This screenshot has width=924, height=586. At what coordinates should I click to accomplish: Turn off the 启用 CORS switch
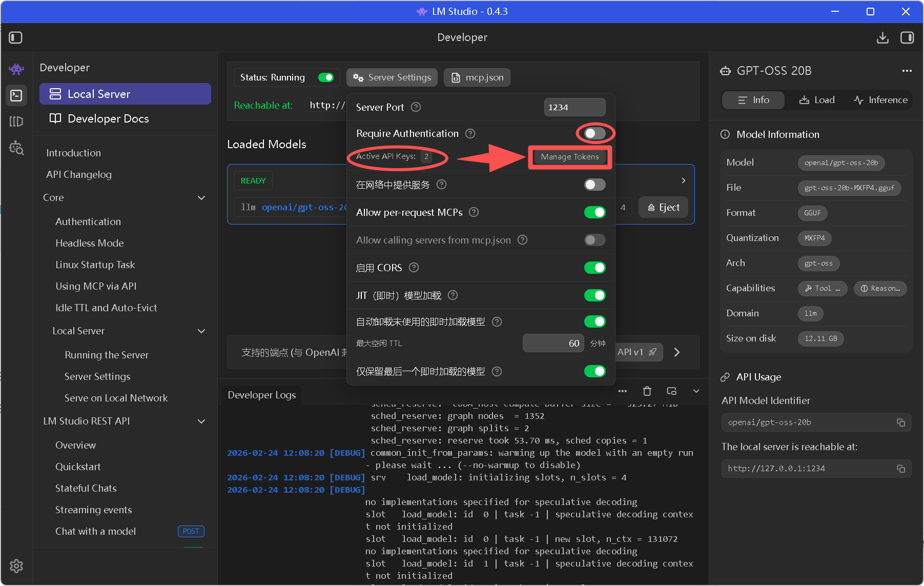tap(594, 268)
